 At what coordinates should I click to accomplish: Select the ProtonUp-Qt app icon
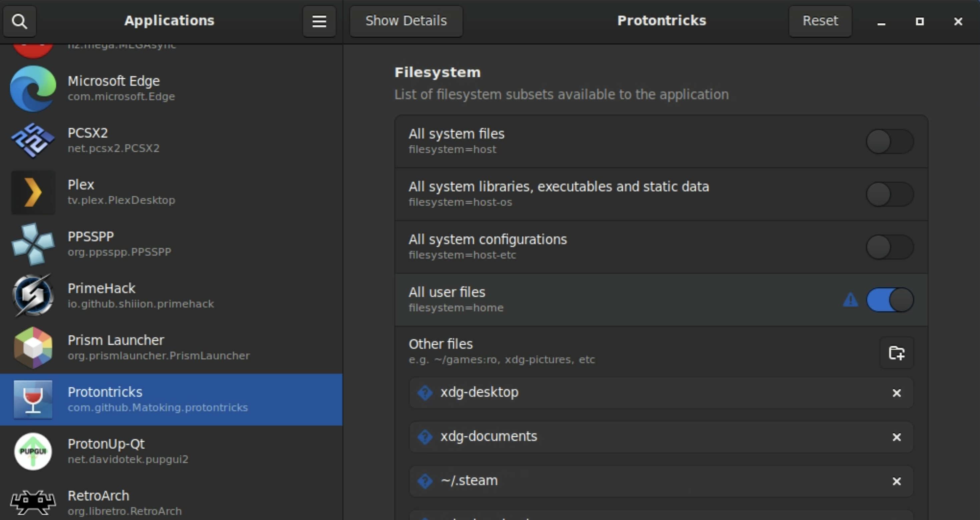click(x=33, y=451)
